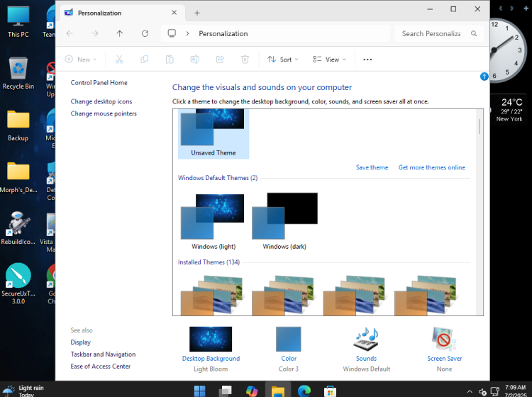Select the Personalization tab
Screen dimensions: 532x397
(x=123, y=13)
